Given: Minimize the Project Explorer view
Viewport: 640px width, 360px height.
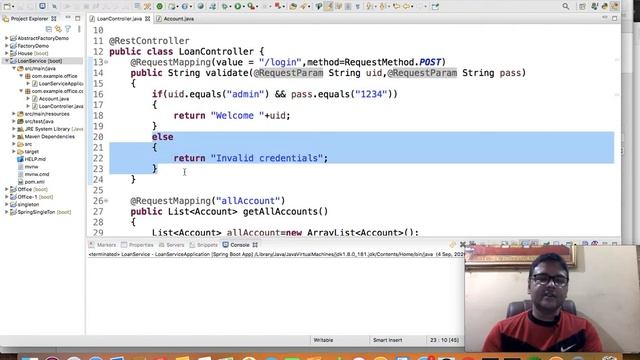Looking at the screenshot, I should point(68,18).
